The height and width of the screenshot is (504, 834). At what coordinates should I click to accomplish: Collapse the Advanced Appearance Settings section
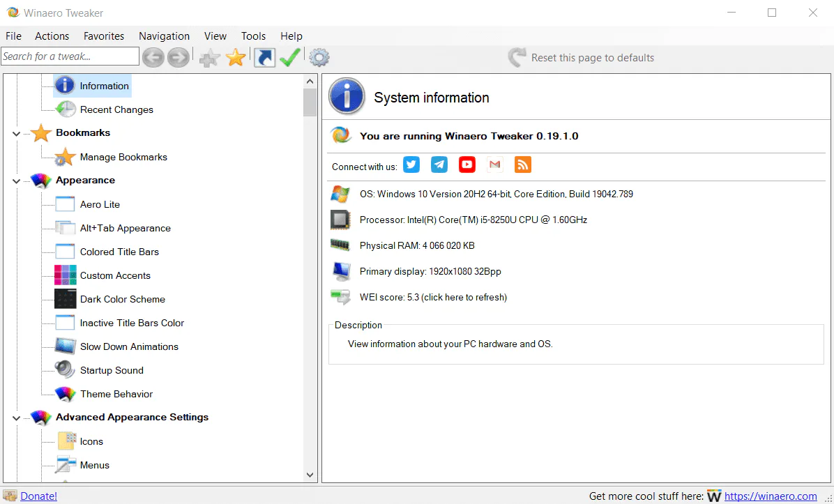click(x=17, y=418)
